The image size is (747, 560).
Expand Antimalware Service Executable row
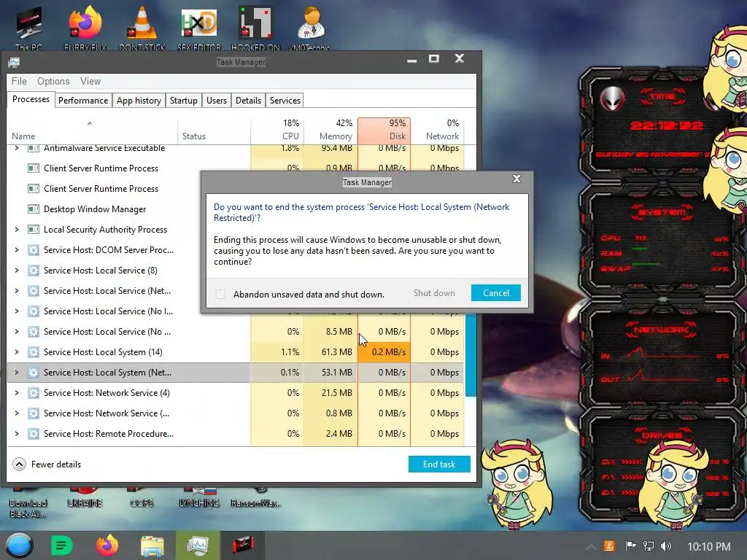click(17, 148)
